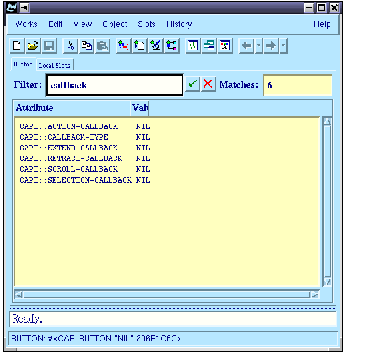Viewport: 379px width, 360px height.
Task: Click NIL value of SCROLL-CALLBACK
Action: pyautogui.click(x=143, y=169)
